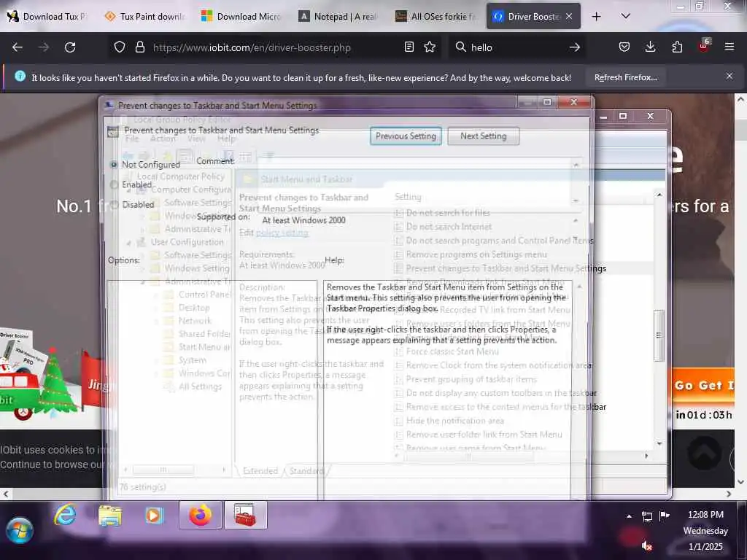
Task: Click the search go arrow next to hello
Action: click(x=575, y=47)
